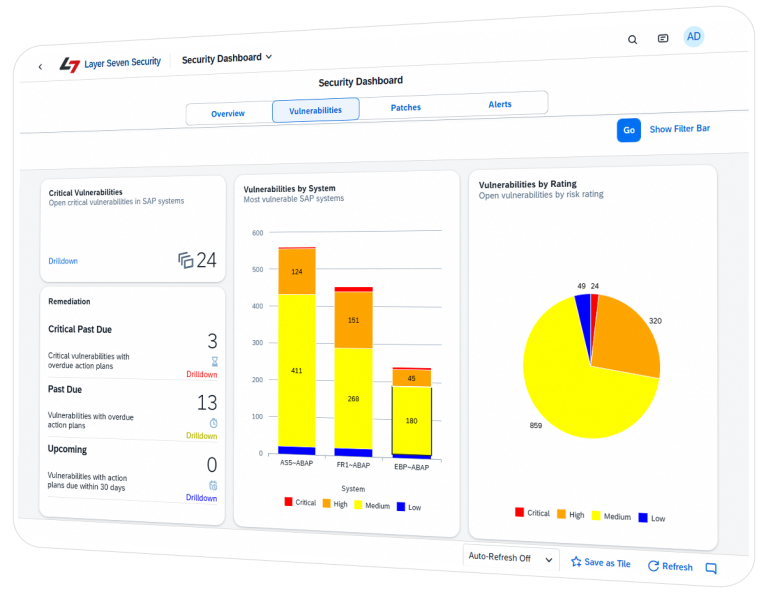Click the calendar icon under Upcoming
The image size is (768, 594).
click(x=213, y=485)
